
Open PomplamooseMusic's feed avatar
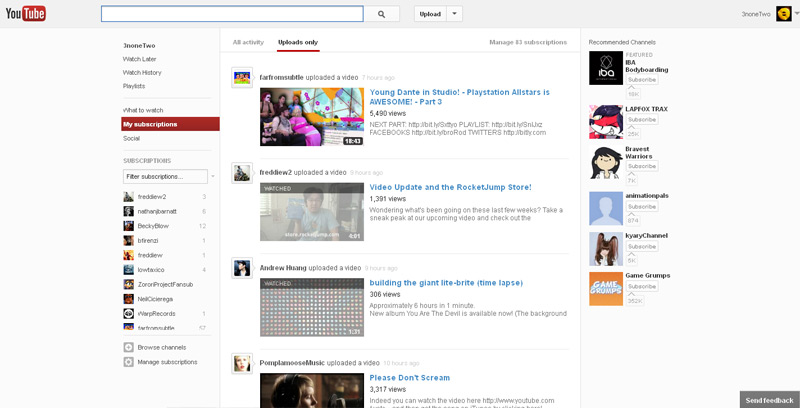242,363
